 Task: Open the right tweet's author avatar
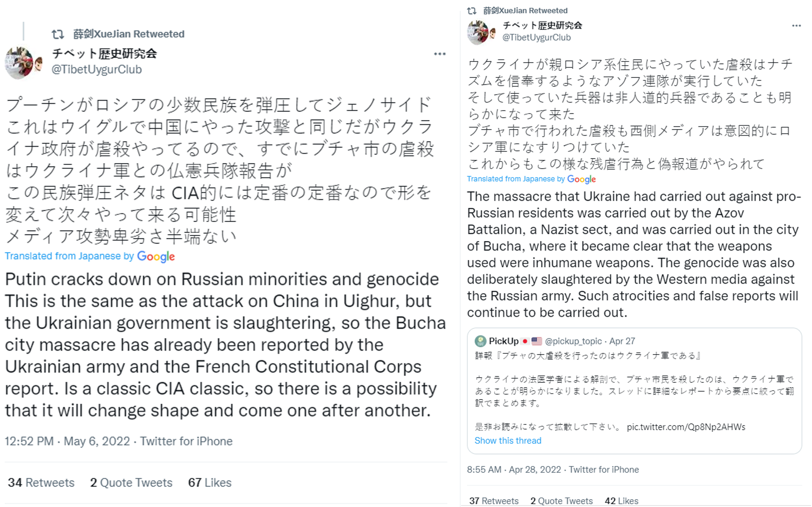[481, 32]
